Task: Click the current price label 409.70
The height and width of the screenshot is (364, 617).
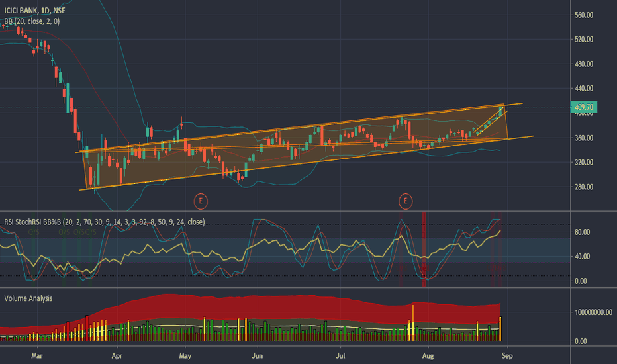Action: pos(584,107)
